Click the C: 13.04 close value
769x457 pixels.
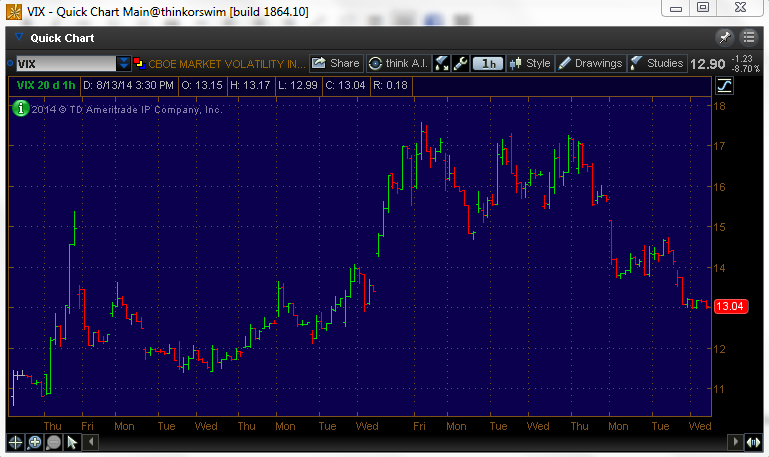coord(345,85)
